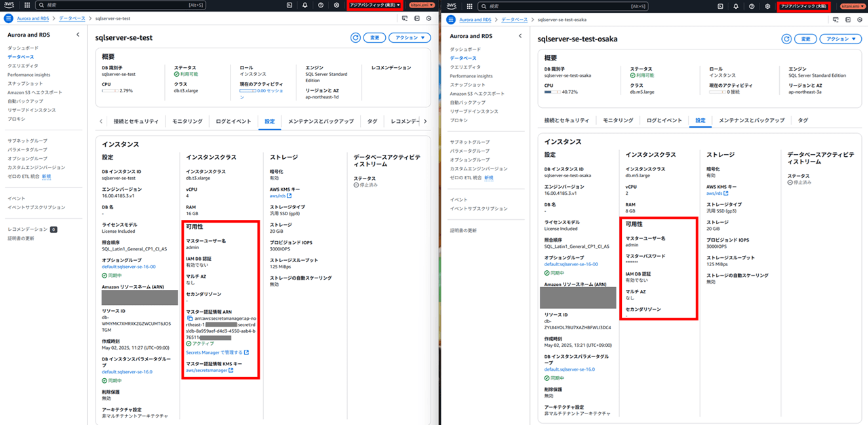
Task: Open 新規 link beside ゼロの ETL 統合 in Tokyo sidebar
Action: tap(46, 176)
